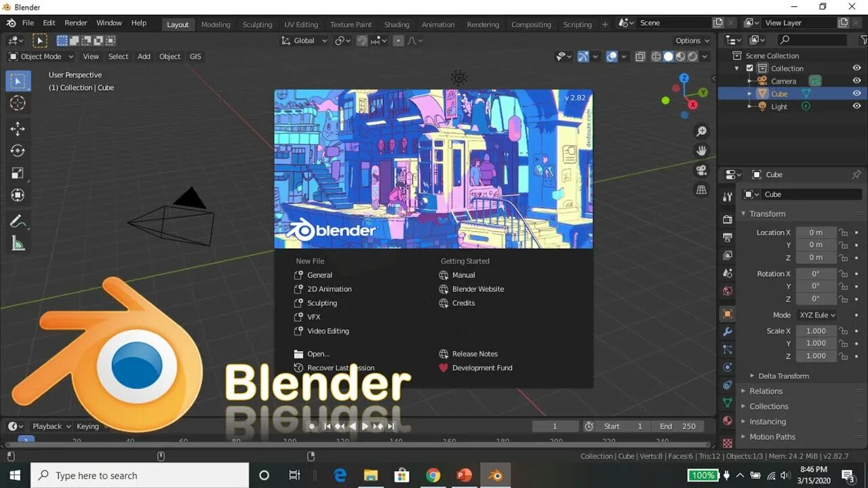Screen dimensions: 868x488
Task: Open the Output properties tab
Action: [x=728, y=237]
